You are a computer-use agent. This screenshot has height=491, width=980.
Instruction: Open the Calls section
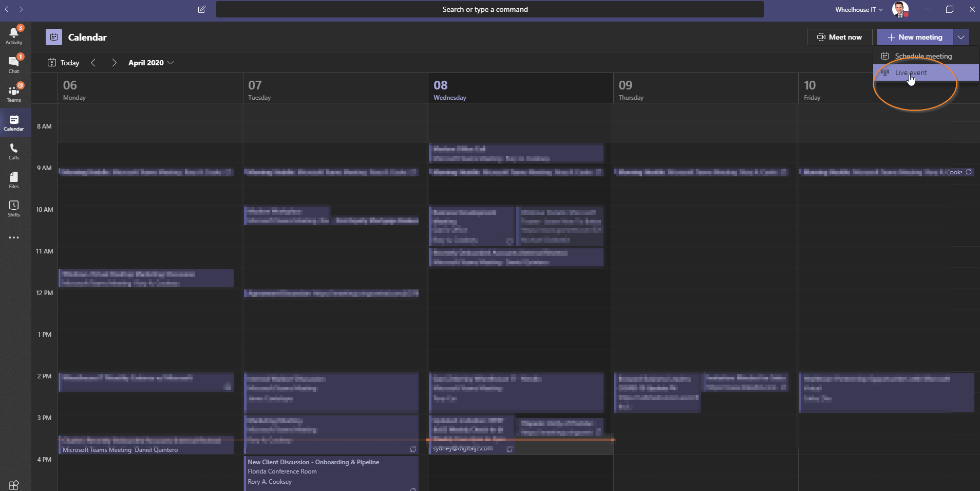click(x=14, y=151)
